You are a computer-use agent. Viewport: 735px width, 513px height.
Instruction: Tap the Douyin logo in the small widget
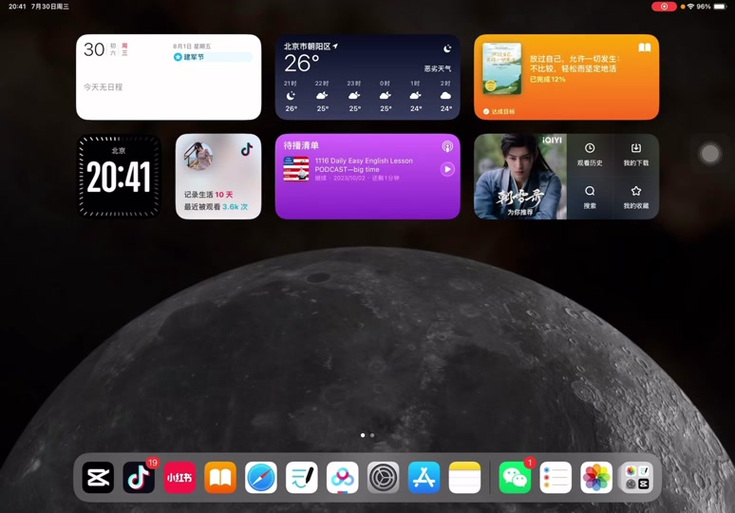pyautogui.click(x=247, y=150)
